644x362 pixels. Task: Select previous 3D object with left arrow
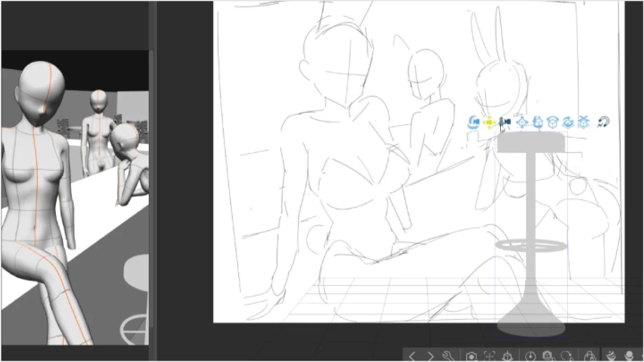pyautogui.click(x=412, y=356)
